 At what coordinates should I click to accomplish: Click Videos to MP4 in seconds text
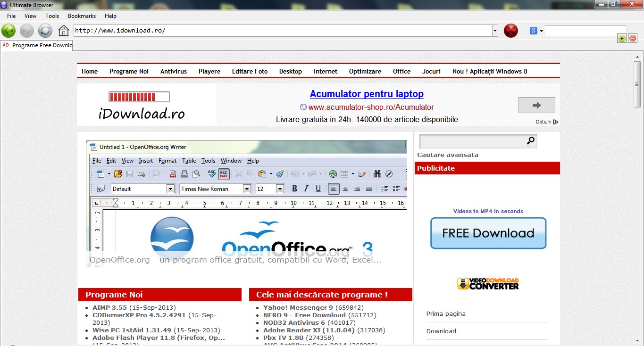point(488,211)
